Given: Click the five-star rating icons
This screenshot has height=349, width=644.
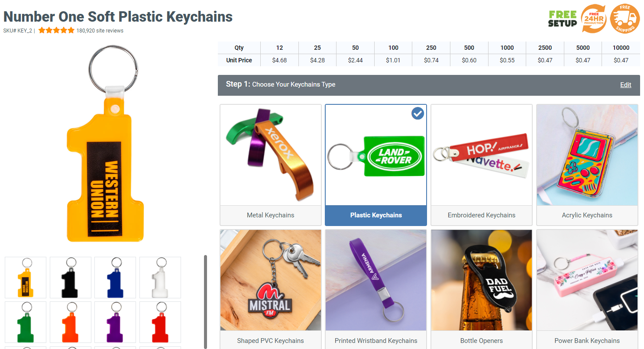Looking at the screenshot, I should point(56,30).
